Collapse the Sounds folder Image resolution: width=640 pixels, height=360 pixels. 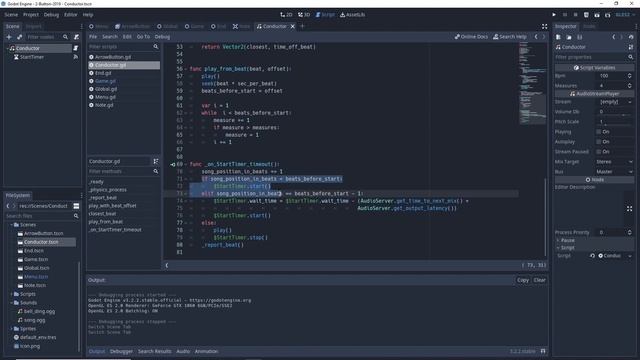(11, 303)
